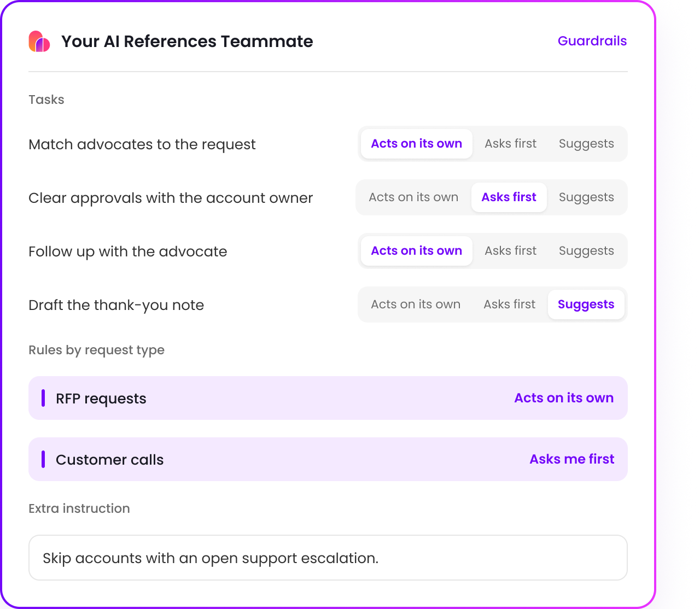Set Follow up to Suggests
Image resolution: width=700 pixels, height=609 pixels.
click(x=586, y=251)
